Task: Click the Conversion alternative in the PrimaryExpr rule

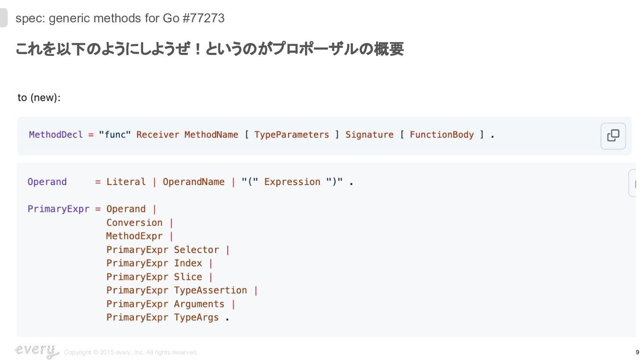Action: click(134, 223)
